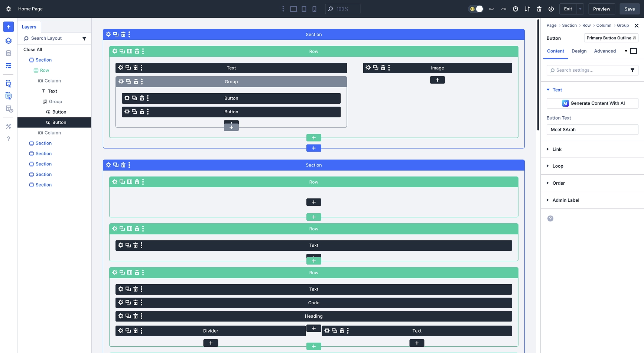Click the undo arrow icon

coord(491,9)
